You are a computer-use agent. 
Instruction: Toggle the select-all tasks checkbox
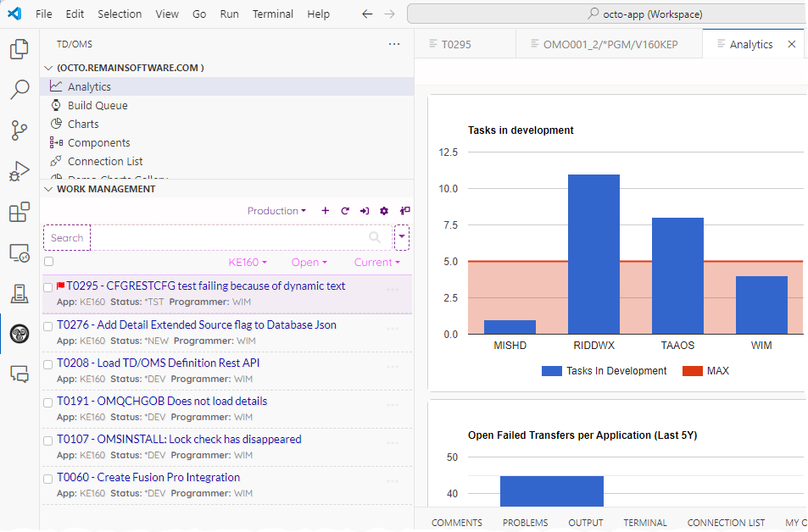tap(48, 262)
